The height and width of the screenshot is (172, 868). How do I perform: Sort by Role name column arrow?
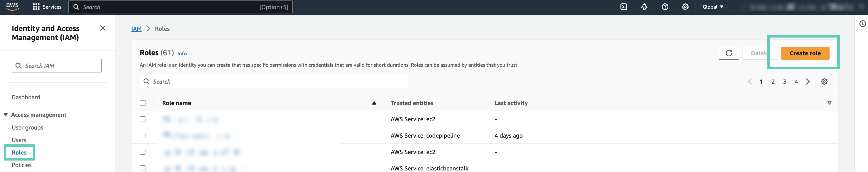[374, 103]
